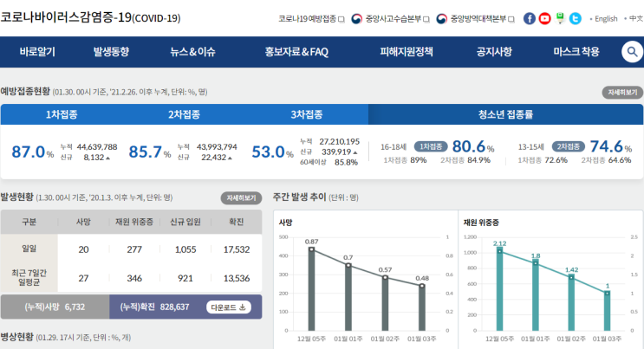Open the 마스크 착용 menu

point(576,52)
